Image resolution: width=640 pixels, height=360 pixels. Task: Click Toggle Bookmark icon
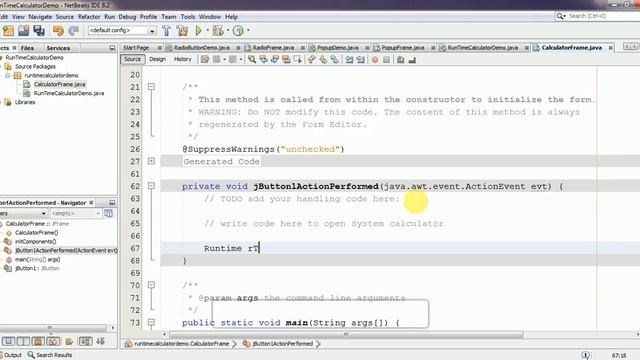point(335,60)
